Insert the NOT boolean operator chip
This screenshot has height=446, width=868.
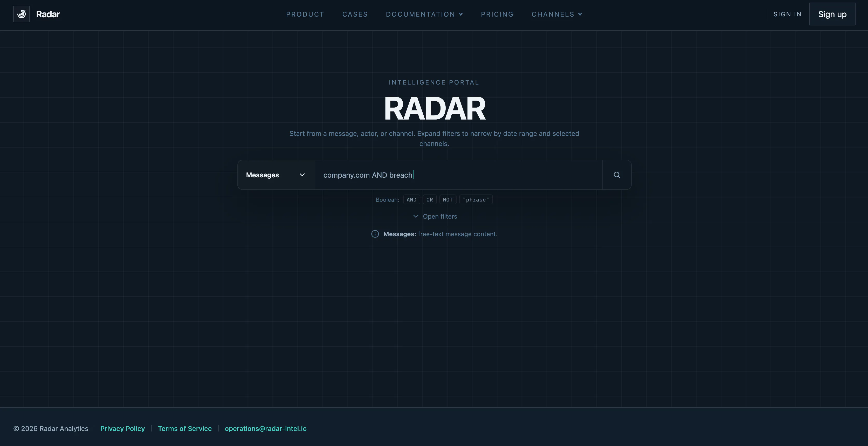[x=448, y=200]
